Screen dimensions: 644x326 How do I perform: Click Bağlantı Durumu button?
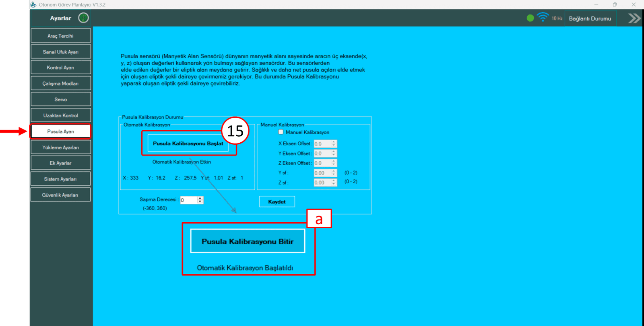point(590,18)
